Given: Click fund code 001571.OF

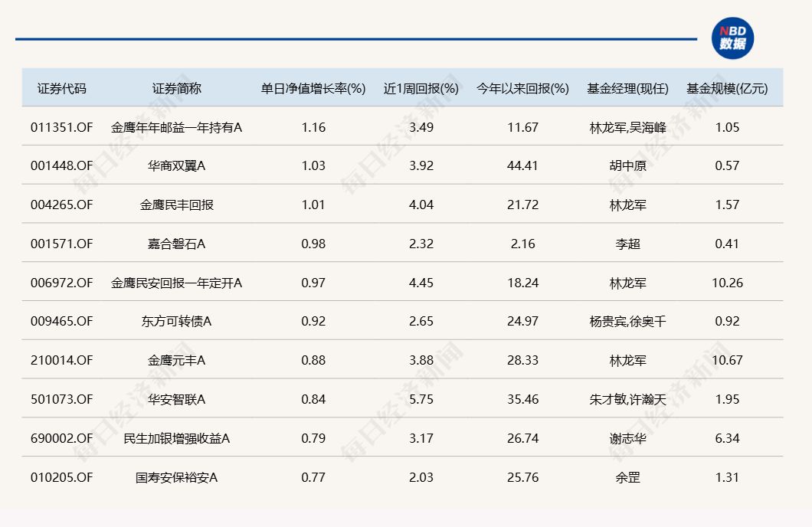Looking at the screenshot, I should point(62,244).
